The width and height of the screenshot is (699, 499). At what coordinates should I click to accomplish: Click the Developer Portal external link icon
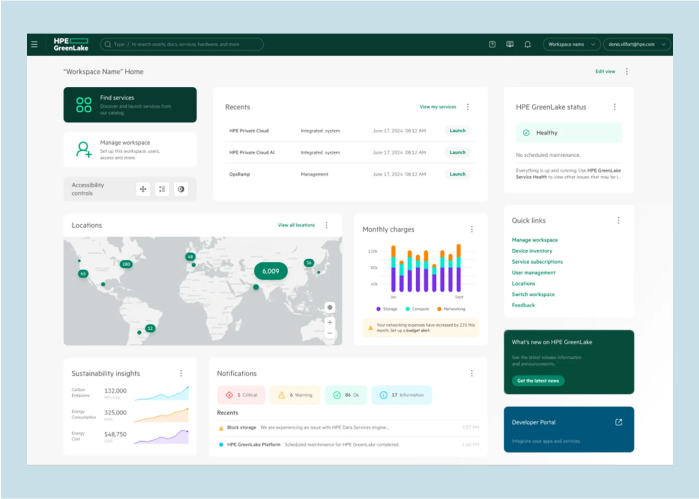[618, 422]
